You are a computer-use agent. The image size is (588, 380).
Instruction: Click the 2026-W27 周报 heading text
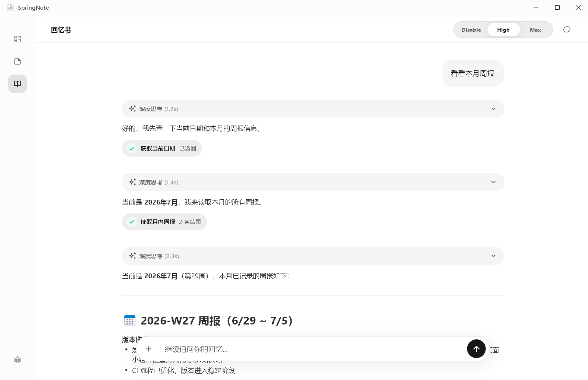(217, 321)
